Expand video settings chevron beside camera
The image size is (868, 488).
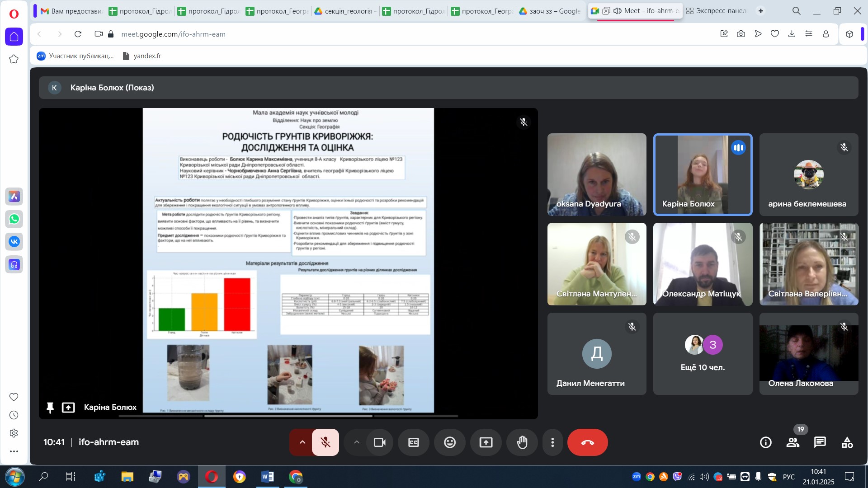click(357, 442)
